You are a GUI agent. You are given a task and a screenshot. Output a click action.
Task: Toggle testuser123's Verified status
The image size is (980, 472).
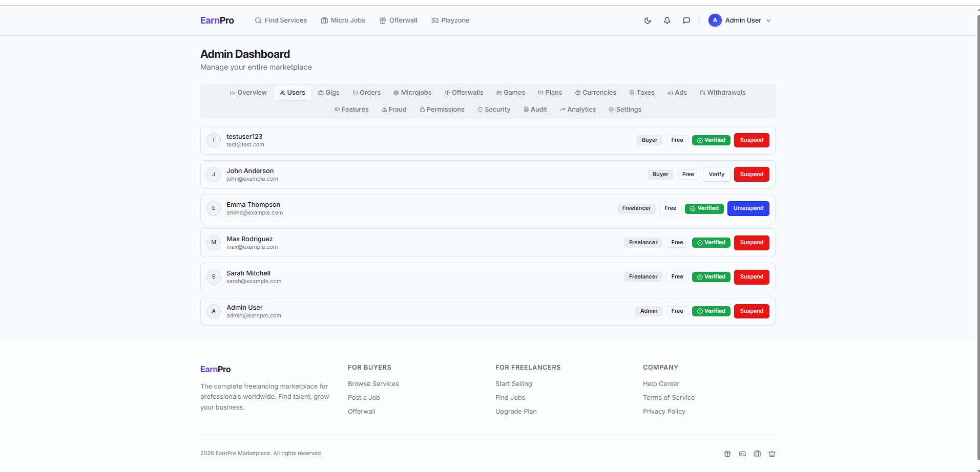(711, 140)
